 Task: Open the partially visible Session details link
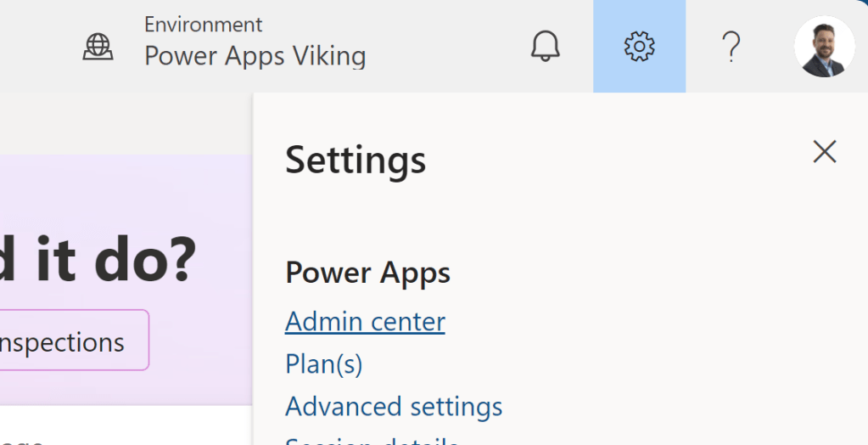click(372, 441)
